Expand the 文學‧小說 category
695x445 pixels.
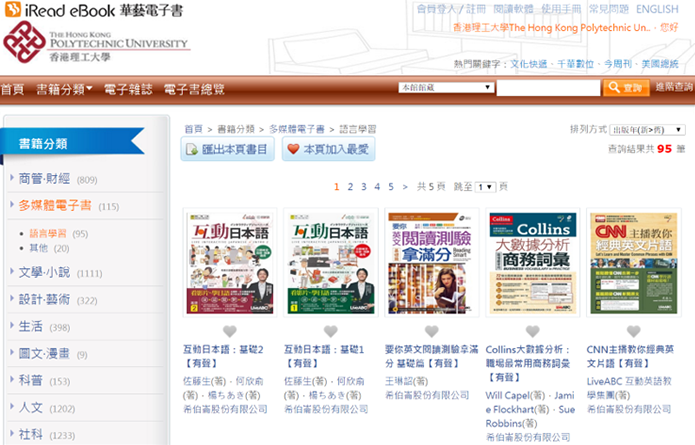(44, 272)
